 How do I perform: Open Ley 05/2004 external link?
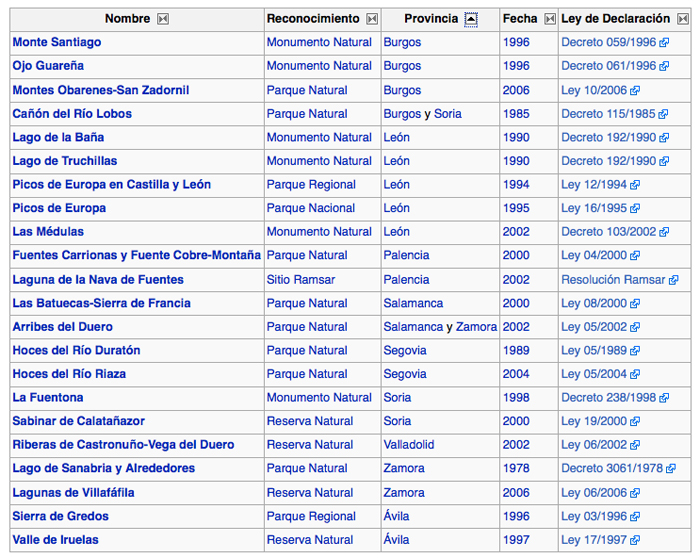[x=600, y=374]
